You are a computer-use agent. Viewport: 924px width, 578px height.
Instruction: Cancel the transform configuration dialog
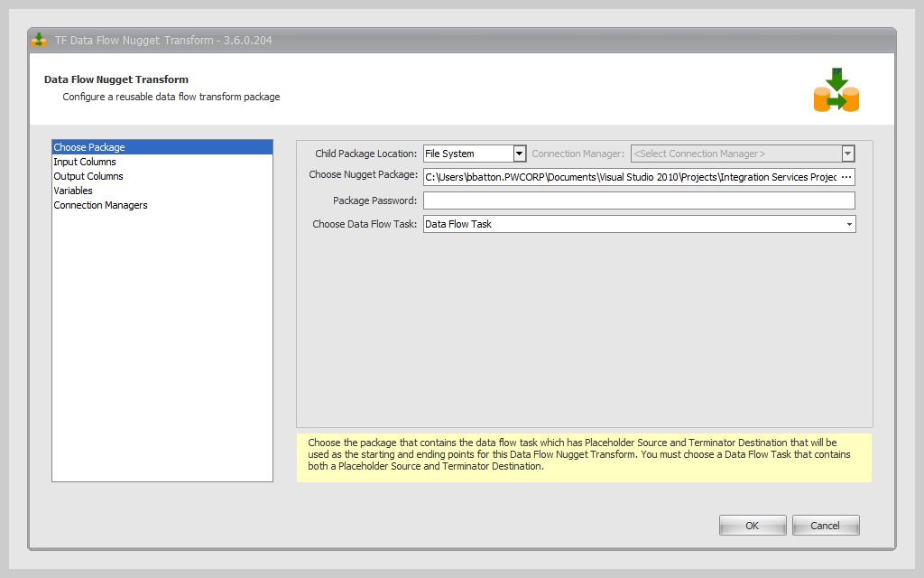point(825,526)
